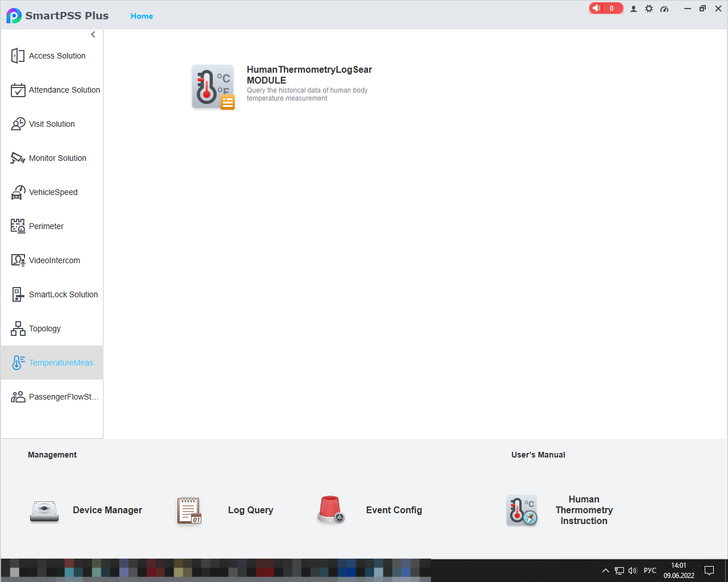728x582 pixels.
Task: Open the Log Query label
Action: [x=251, y=510]
